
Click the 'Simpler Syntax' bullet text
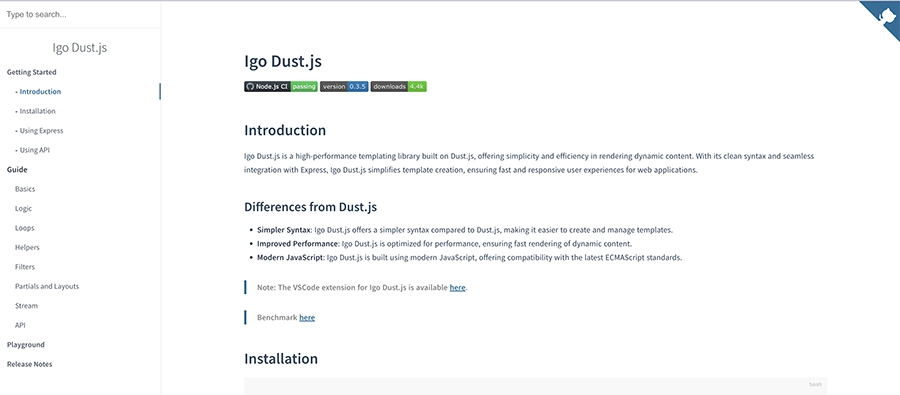point(284,230)
